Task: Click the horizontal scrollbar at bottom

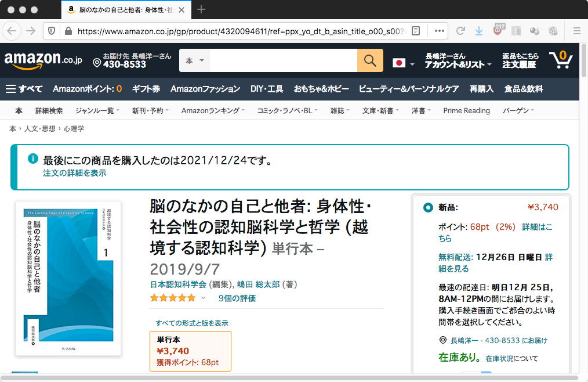Action: pyautogui.click(x=289, y=379)
